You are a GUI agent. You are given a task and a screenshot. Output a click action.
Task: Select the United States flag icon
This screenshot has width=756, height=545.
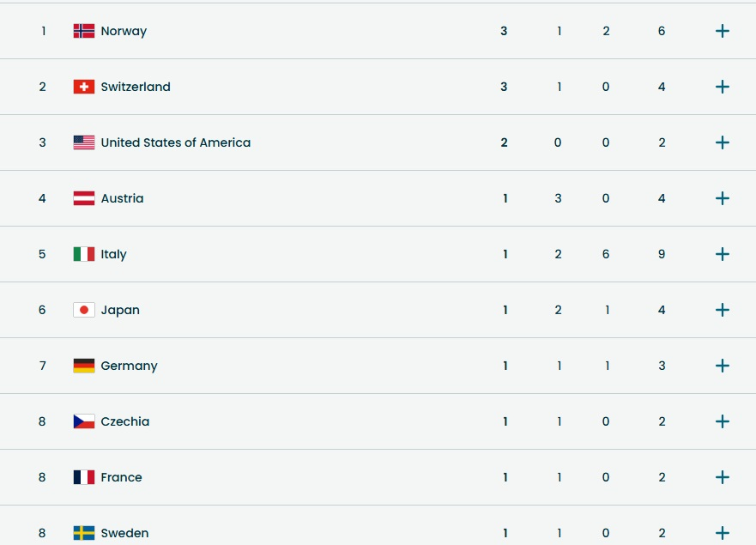coord(84,142)
